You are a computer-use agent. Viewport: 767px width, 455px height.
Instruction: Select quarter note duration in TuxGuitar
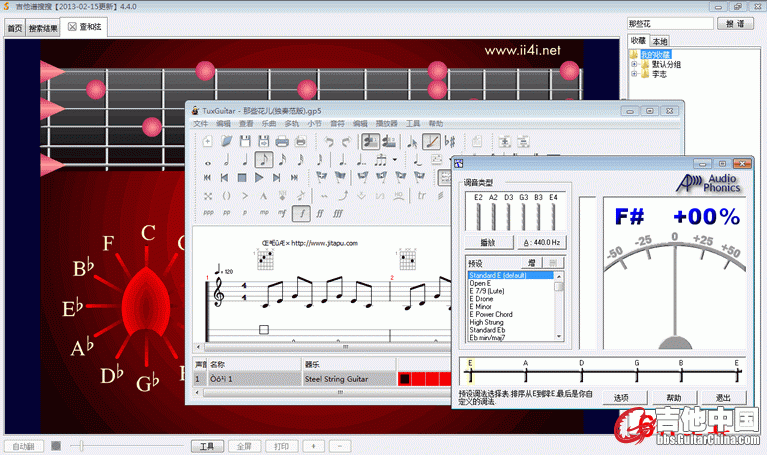[x=245, y=160]
